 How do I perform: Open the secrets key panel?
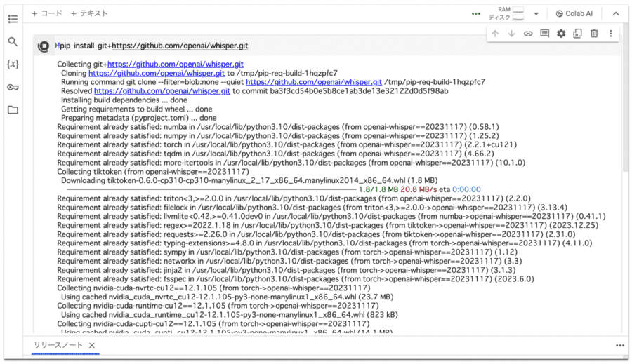click(13, 87)
